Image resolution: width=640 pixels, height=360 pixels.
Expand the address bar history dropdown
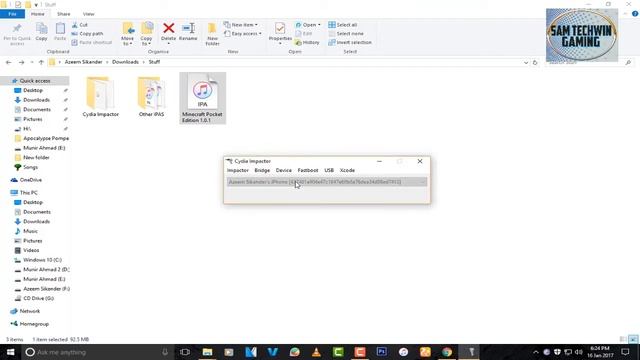[526, 62]
